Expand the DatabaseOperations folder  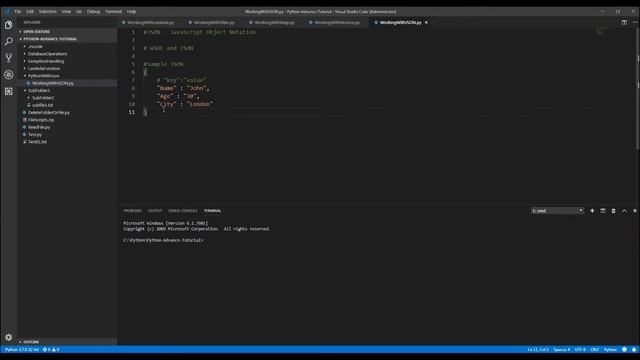point(48,53)
